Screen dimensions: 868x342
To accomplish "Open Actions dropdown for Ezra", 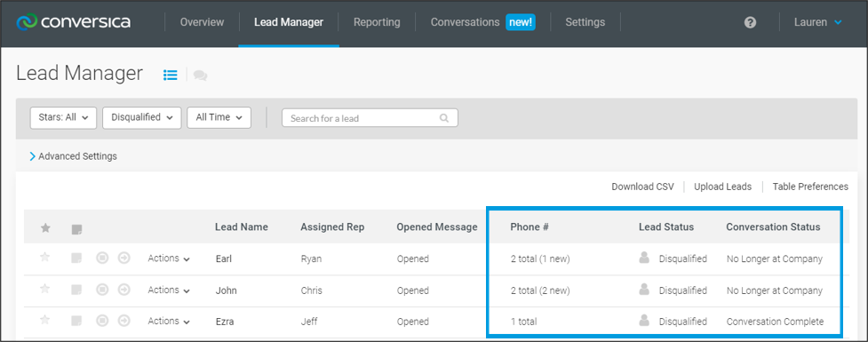I will click(169, 321).
